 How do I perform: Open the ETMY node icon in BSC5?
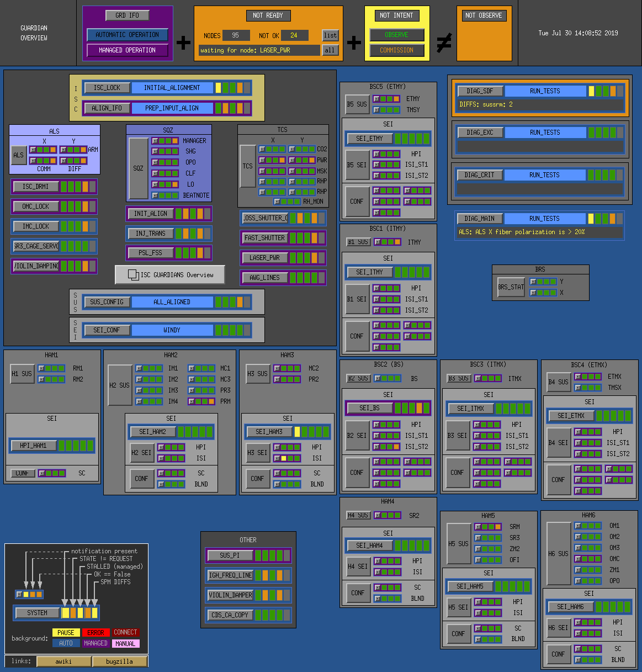(376, 99)
